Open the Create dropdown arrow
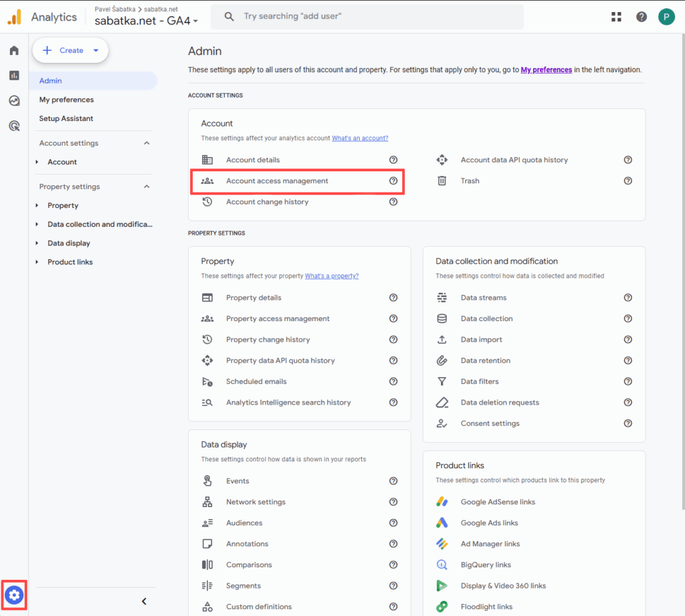 click(96, 51)
